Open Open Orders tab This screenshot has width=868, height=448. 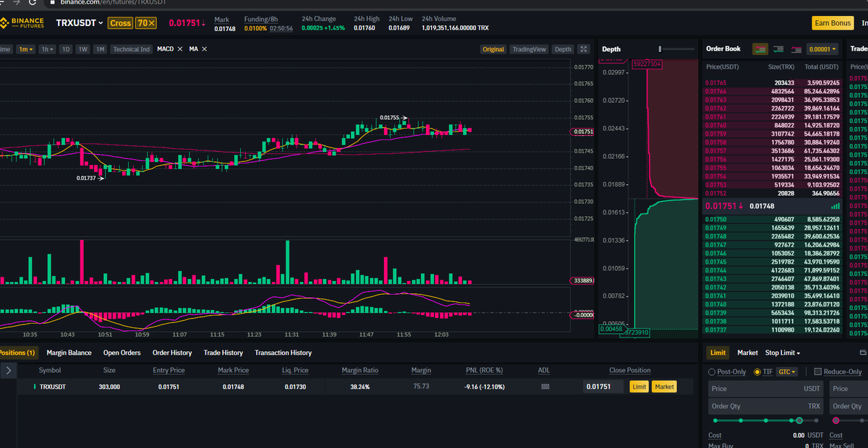tap(122, 353)
